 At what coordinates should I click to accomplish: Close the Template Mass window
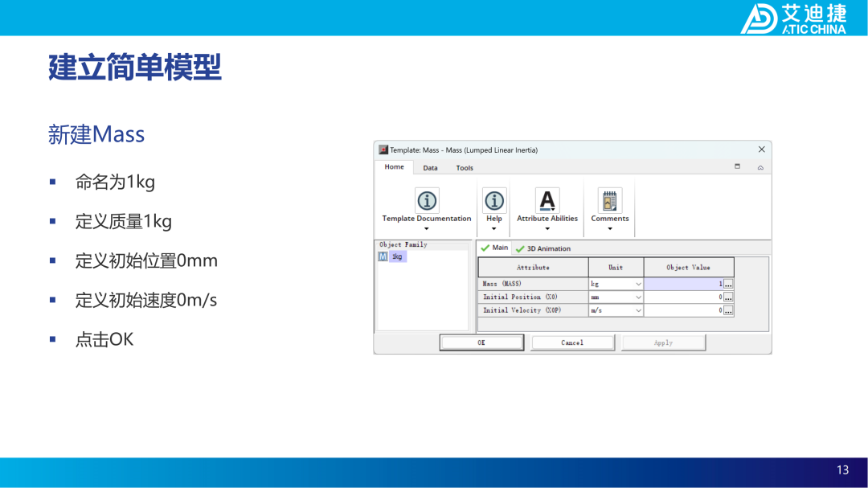[x=762, y=150]
